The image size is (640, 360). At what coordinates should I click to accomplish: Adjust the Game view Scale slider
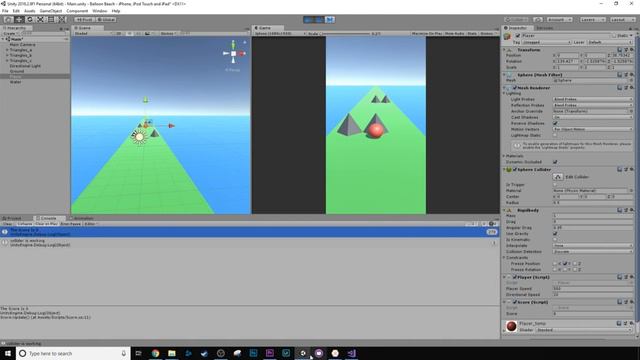click(x=345, y=33)
